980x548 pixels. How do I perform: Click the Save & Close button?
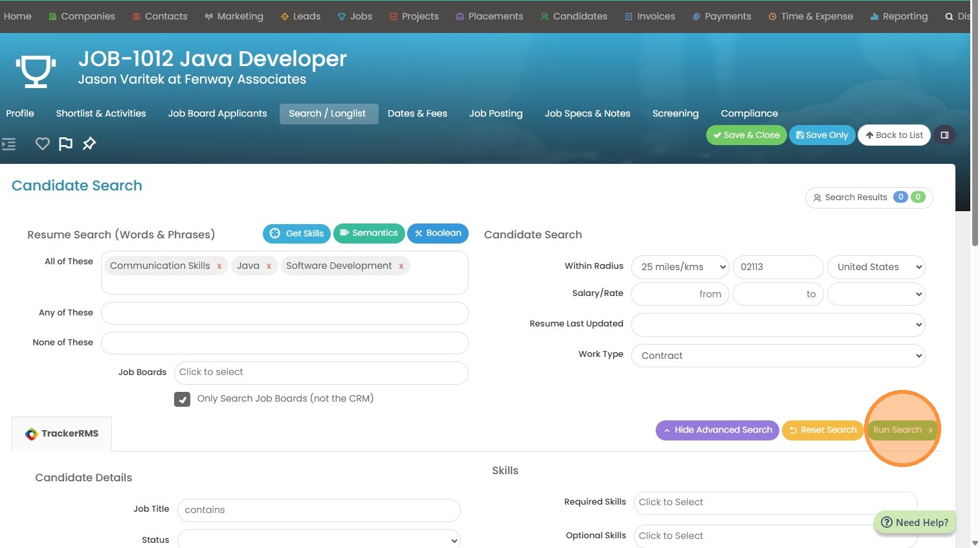pyautogui.click(x=746, y=135)
